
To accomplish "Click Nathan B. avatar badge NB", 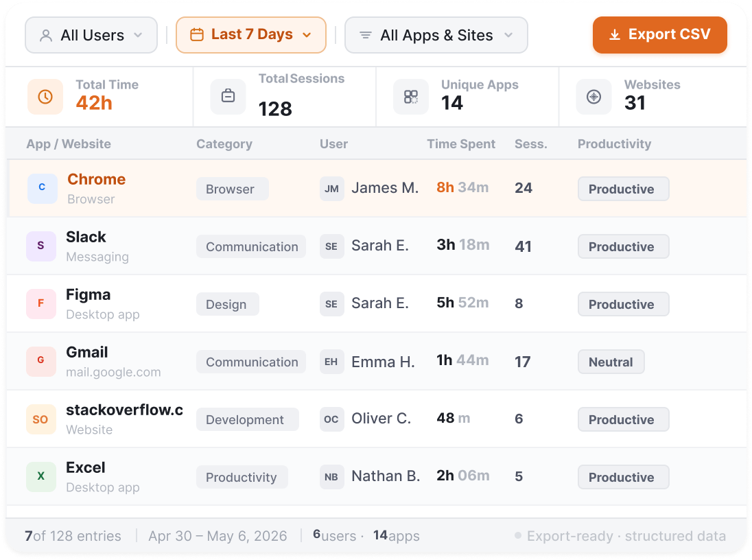I will (x=332, y=476).
